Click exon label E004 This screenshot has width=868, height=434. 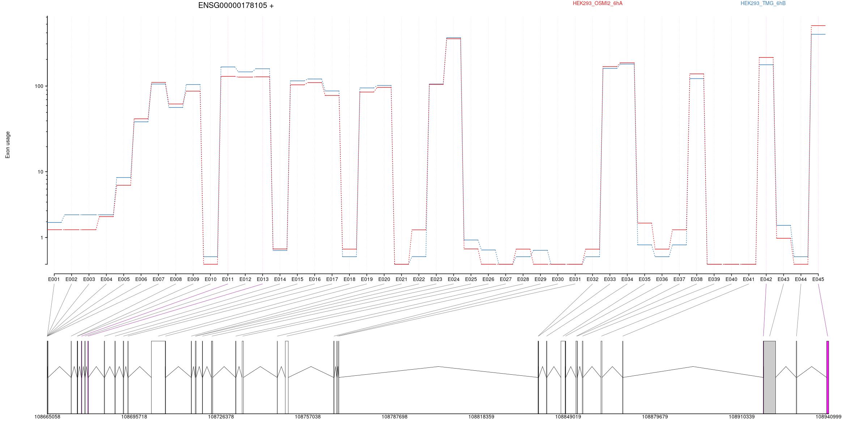click(106, 279)
